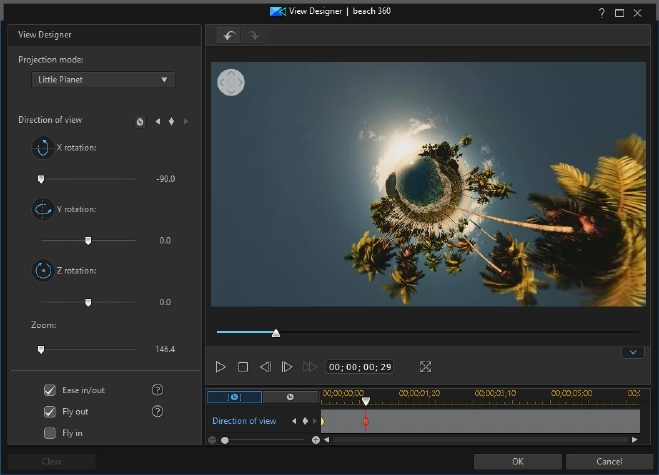Screen dimensions: 659x475
Task: Click Direction of view track label
Action: [244, 421]
